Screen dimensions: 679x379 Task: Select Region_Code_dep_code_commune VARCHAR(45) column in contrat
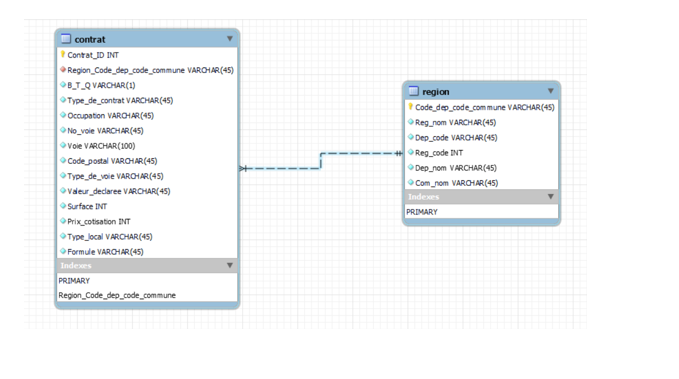click(x=150, y=70)
